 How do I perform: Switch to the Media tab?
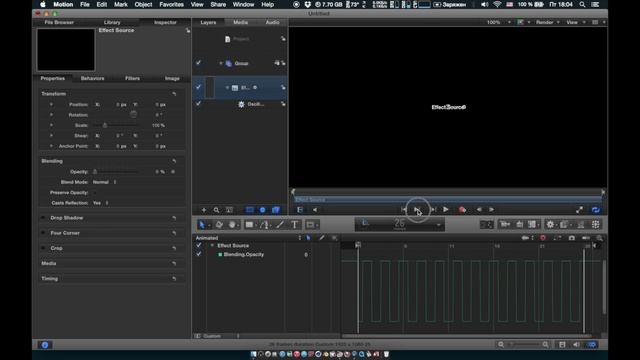click(240, 22)
